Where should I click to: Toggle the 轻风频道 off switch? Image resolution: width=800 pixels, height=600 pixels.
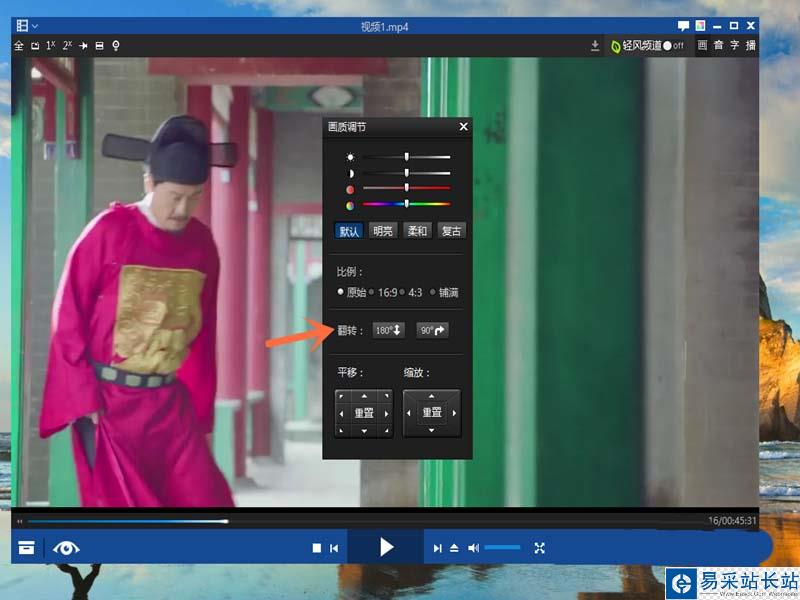point(673,46)
